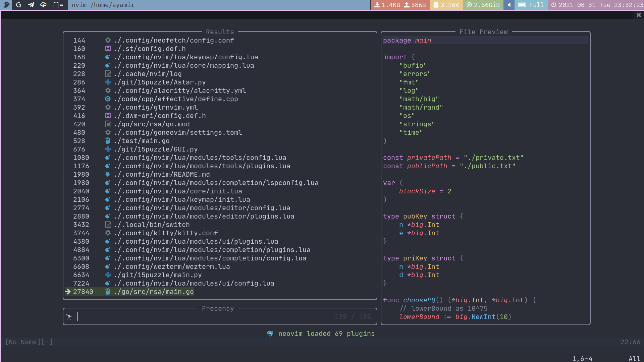
Task: Click the memory usage 2.56GiB indicator
Action: (x=483, y=5)
